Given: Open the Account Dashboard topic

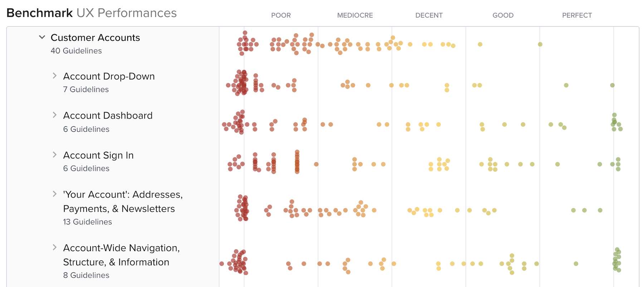Looking at the screenshot, I should pyautogui.click(x=108, y=116).
